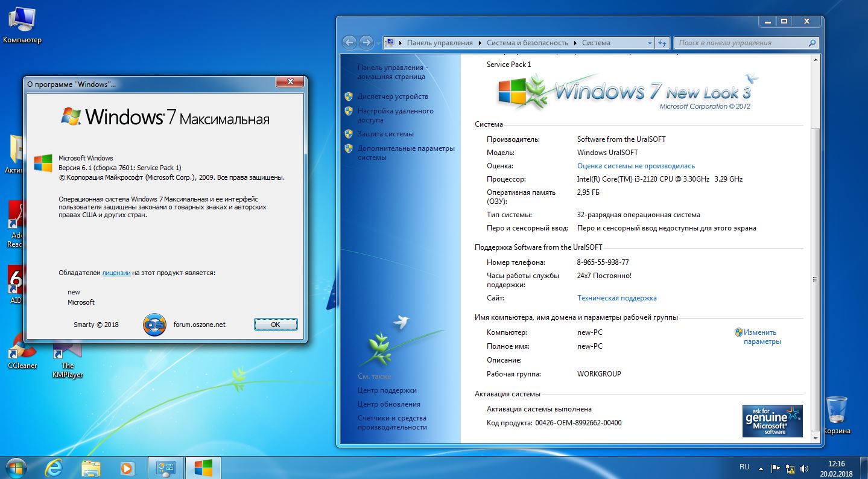Open the Компьютер desktop icon
The width and height of the screenshot is (868, 479).
pyautogui.click(x=22, y=25)
